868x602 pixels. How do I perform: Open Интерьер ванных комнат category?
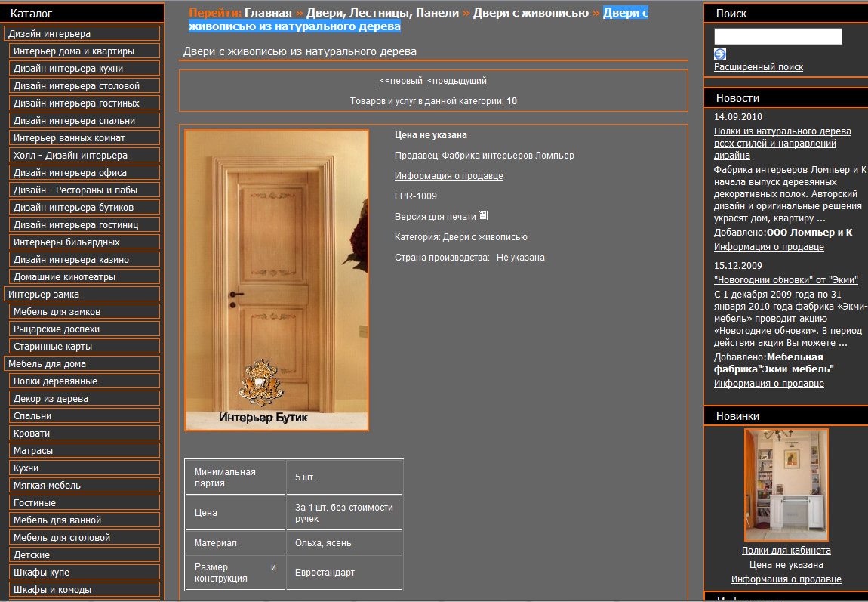(x=84, y=137)
